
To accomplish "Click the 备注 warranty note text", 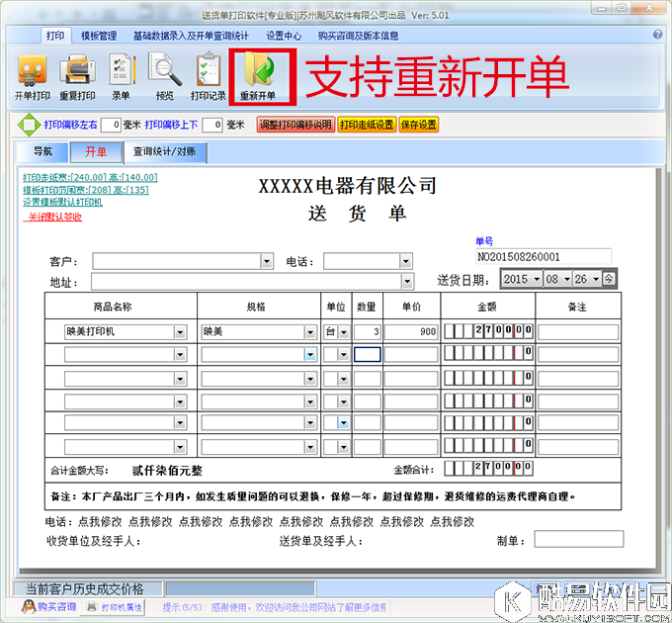I will point(313,496).
